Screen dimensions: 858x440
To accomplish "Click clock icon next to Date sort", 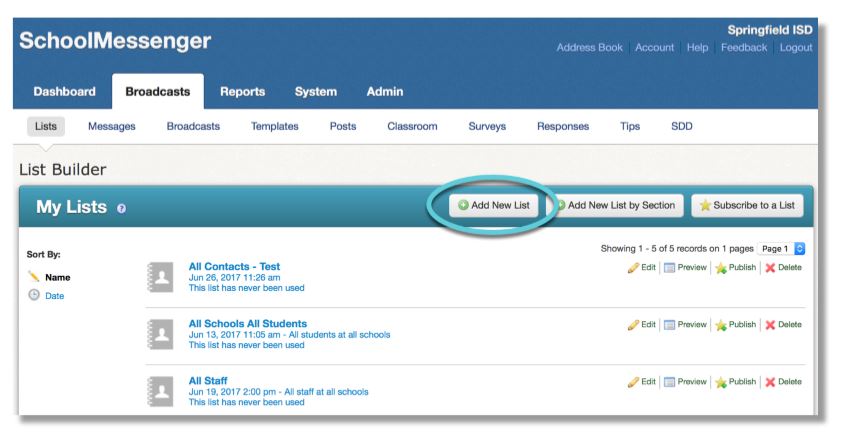I will (34, 295).
